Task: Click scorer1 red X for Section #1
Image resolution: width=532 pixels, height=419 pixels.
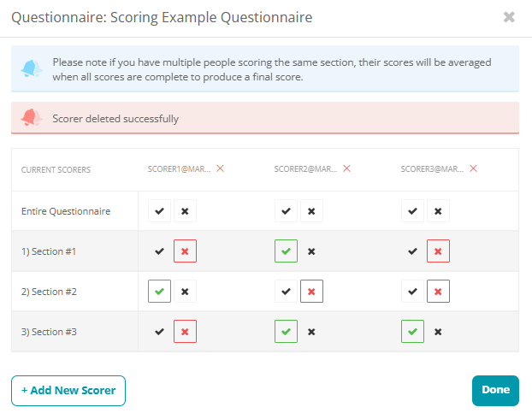Action: (x=185, y=251)
